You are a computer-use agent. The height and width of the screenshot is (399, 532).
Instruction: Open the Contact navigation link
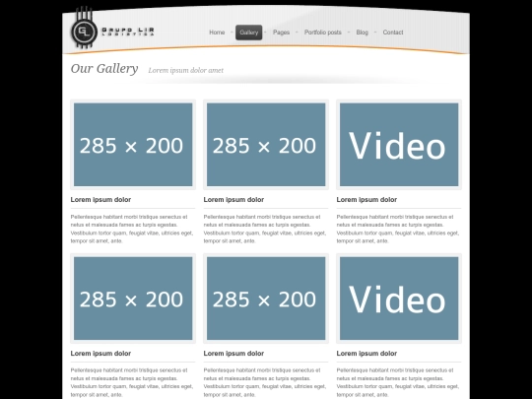[x=393, y=33]
